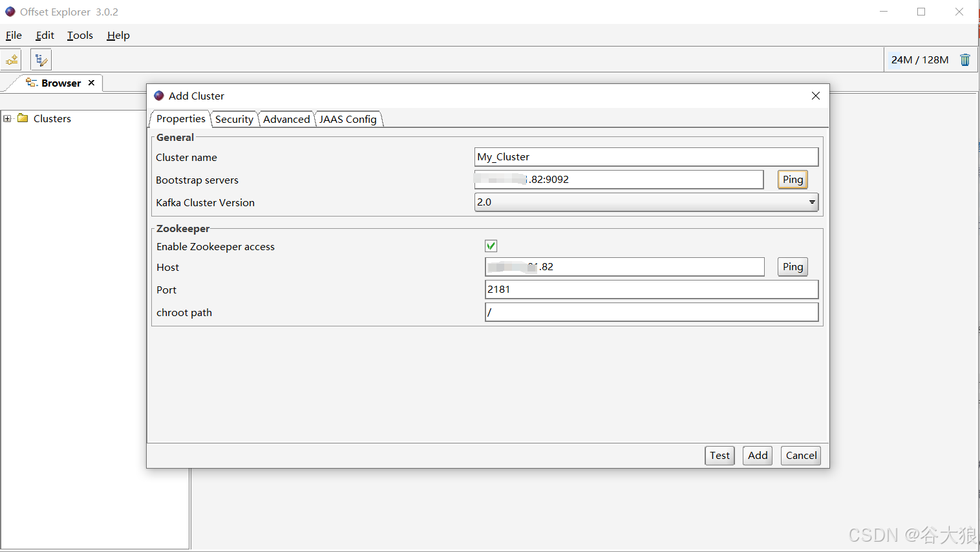Screen dimensions: 980x552
Task: Click the tree edit pencil toolbar icon
Action: click(41, 60)
